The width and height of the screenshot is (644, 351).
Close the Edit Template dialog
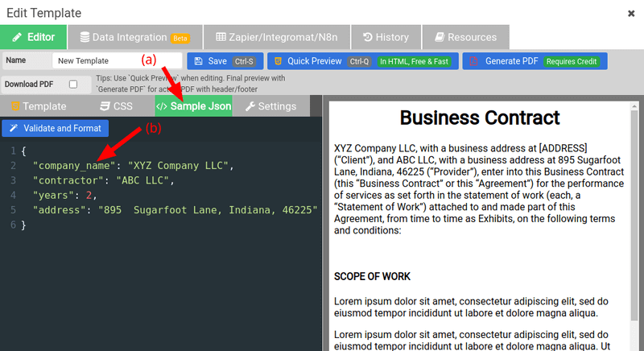[x=631, y=14]
